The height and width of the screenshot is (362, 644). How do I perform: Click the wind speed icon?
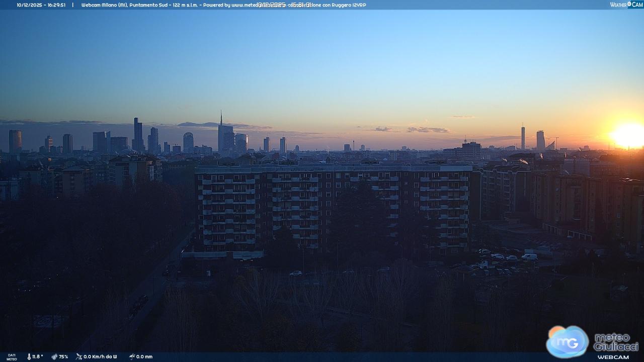(x=79, y=356)
